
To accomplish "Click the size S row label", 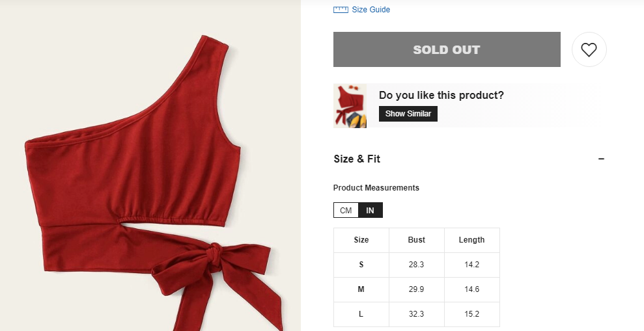I will coord(361,265).
